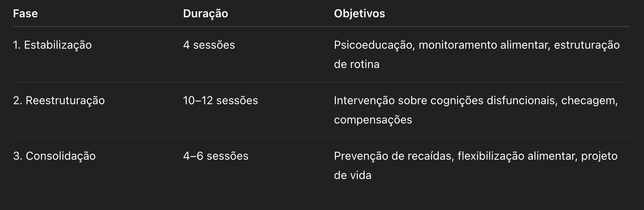
Task: Click the 10–12 sessões duration cell
Action: (220, 100)
